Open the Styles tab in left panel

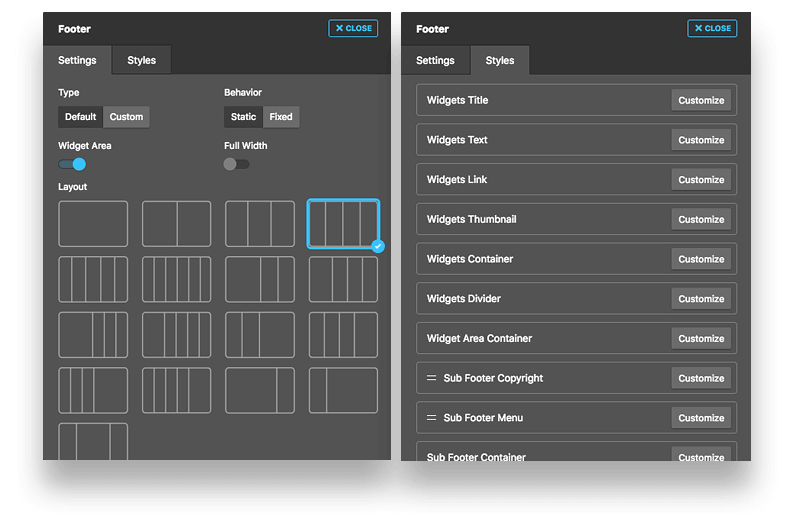(x=141, y=60)
